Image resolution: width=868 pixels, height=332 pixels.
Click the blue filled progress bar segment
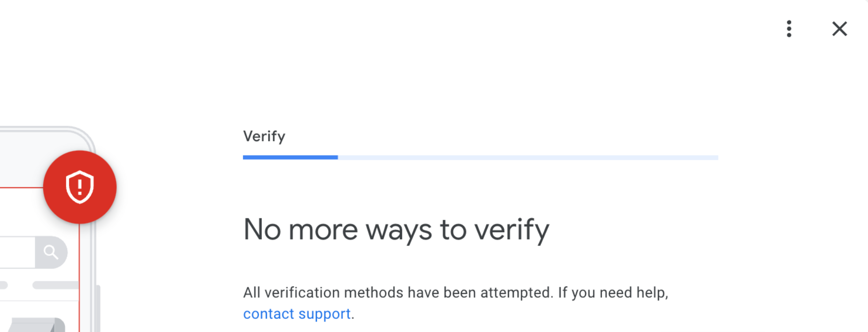[290, 158]
